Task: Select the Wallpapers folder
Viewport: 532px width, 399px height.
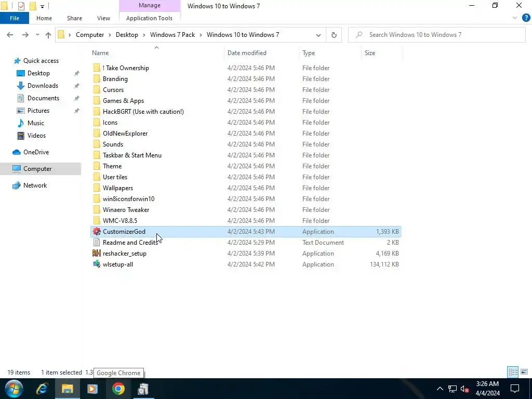Action: (x=118, y=188)
